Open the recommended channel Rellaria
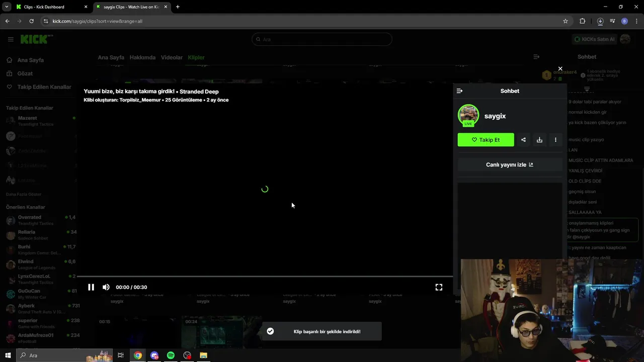This screenshot has width=644, height=362. 40,235
